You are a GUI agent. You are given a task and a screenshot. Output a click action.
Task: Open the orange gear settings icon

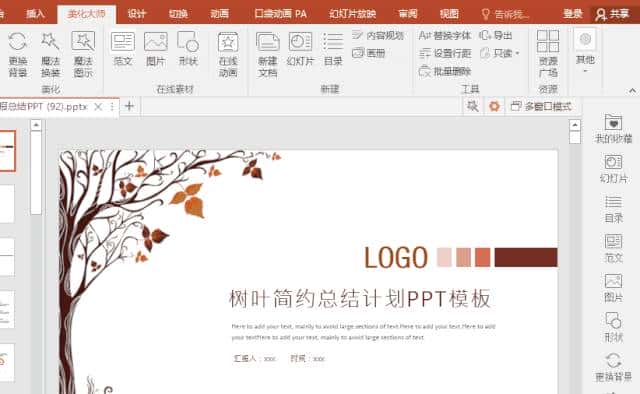point(494,107)
